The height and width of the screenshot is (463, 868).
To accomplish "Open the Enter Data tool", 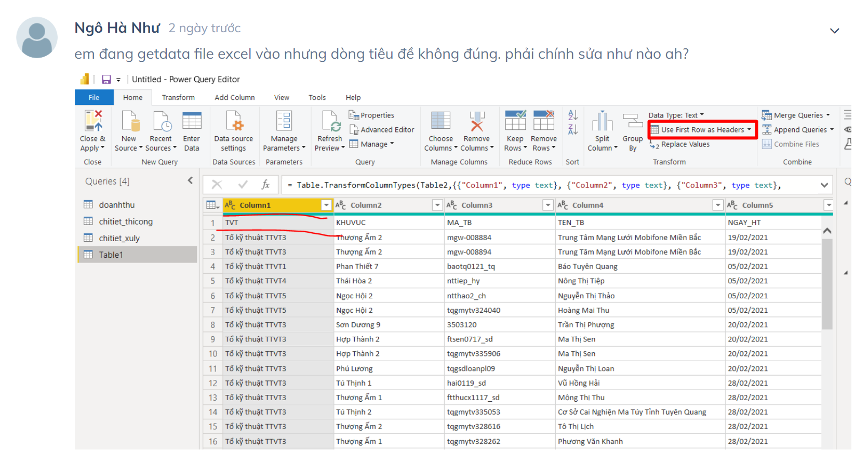I will pos(192,121).
